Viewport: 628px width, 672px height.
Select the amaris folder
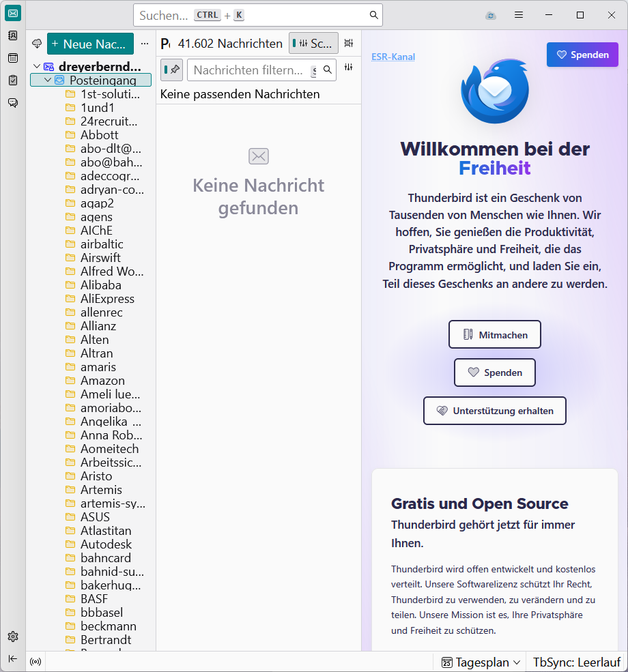98,367
